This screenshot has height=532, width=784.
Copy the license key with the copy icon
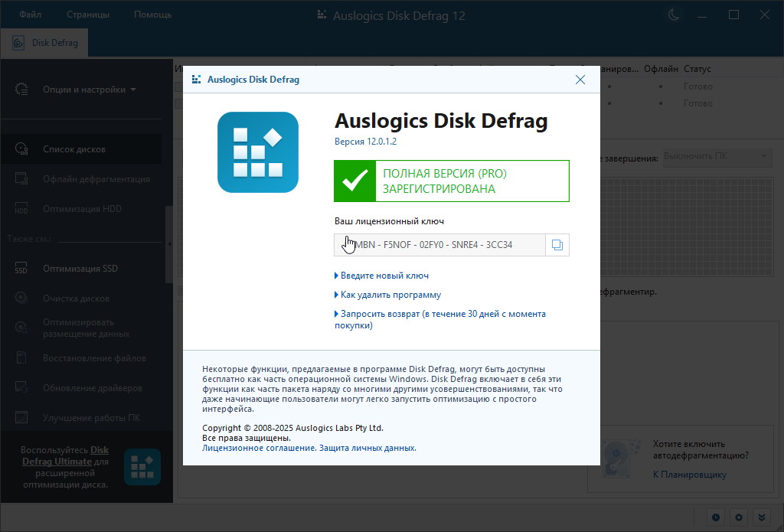click(557, 245)
